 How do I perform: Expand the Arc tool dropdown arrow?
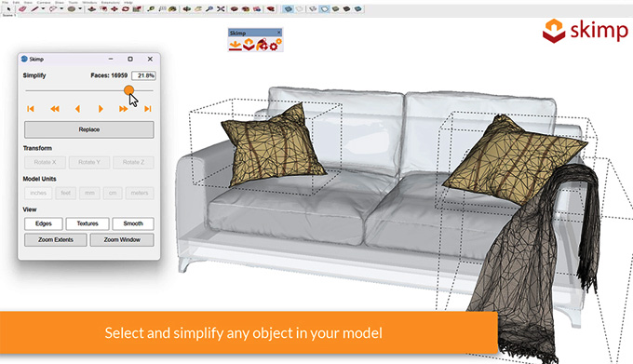[x=61, y=9]
